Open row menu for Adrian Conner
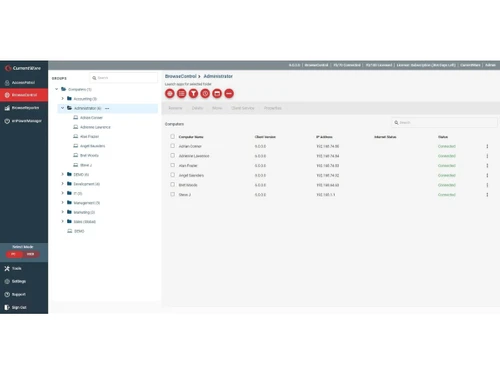Screen dimensions: 500x375 click(x=487, y=146)
